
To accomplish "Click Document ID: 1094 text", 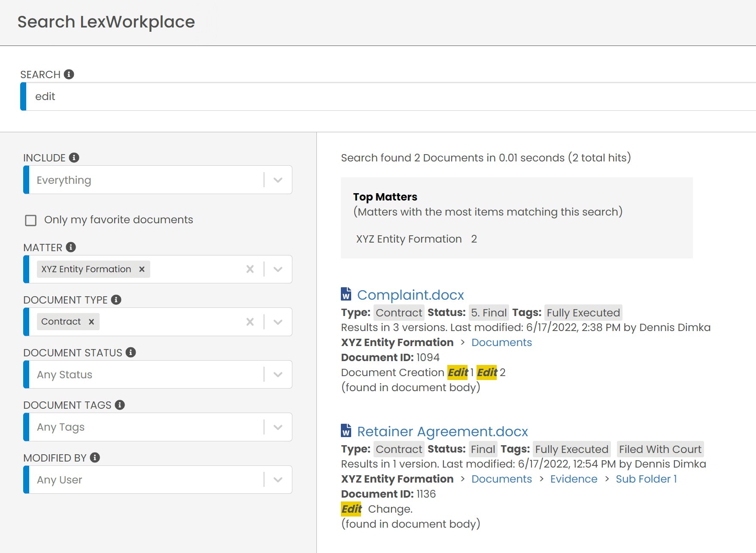I will [x=390, y=358].
